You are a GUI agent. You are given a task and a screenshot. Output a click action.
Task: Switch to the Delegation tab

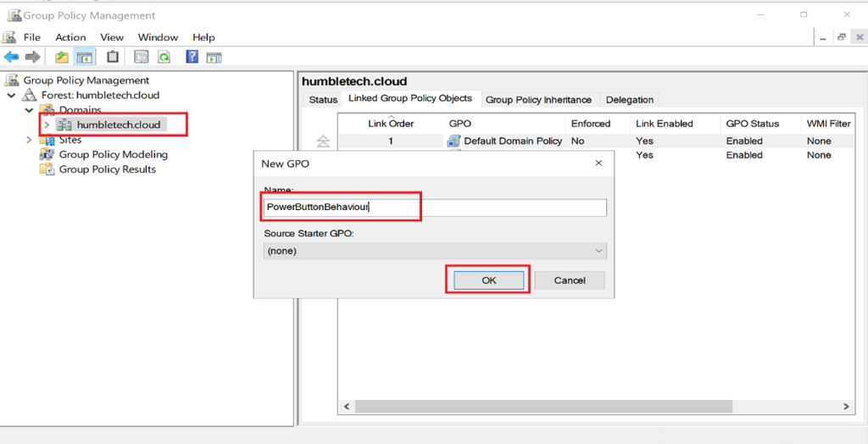630,100
